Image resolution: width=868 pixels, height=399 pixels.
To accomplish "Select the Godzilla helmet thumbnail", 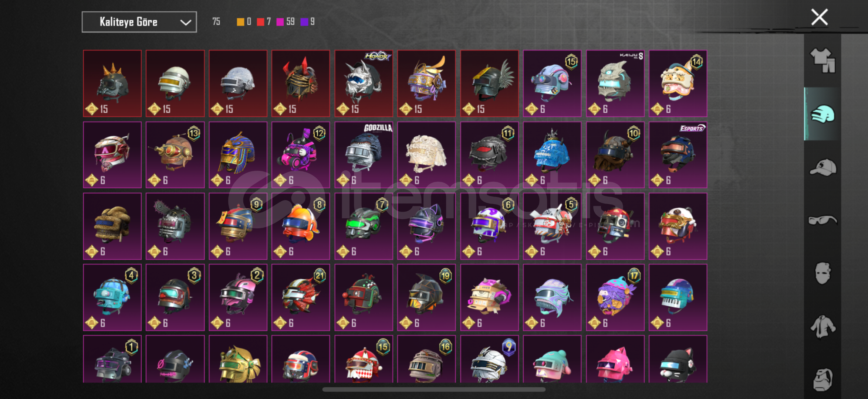I will [x=364, y=155].
